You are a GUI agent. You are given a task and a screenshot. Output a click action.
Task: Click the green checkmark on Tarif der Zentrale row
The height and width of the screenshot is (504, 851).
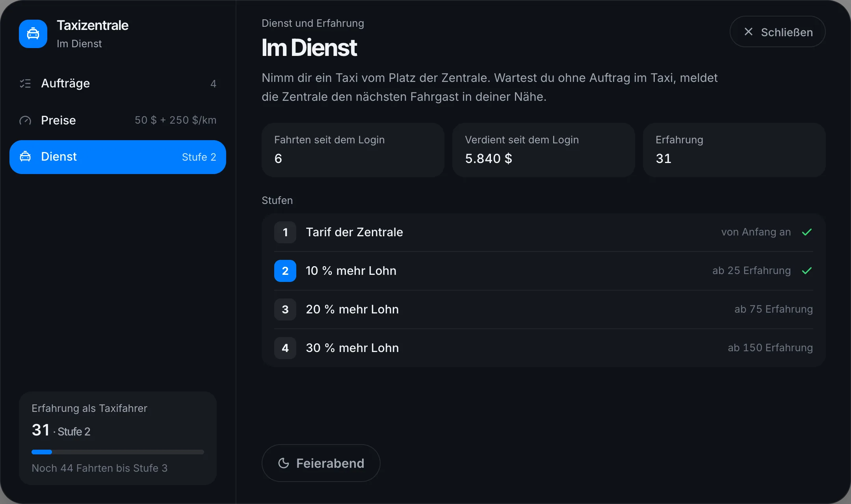pos(807,232)
